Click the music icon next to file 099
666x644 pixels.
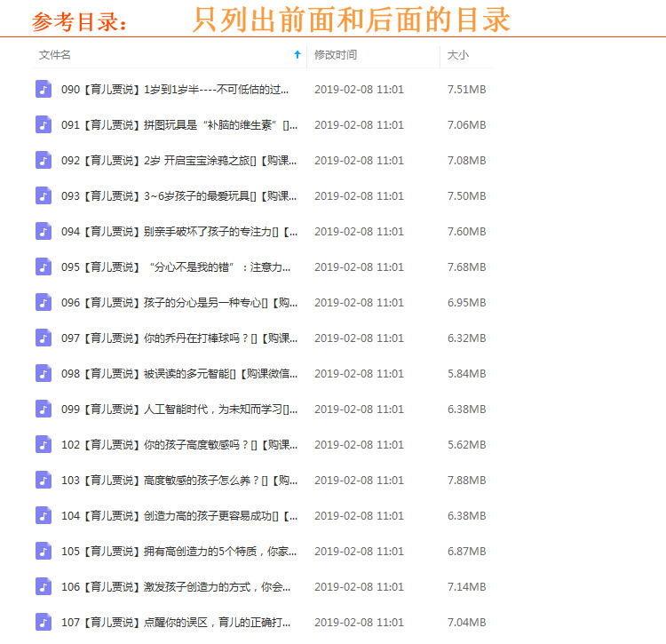coord(44,409)
